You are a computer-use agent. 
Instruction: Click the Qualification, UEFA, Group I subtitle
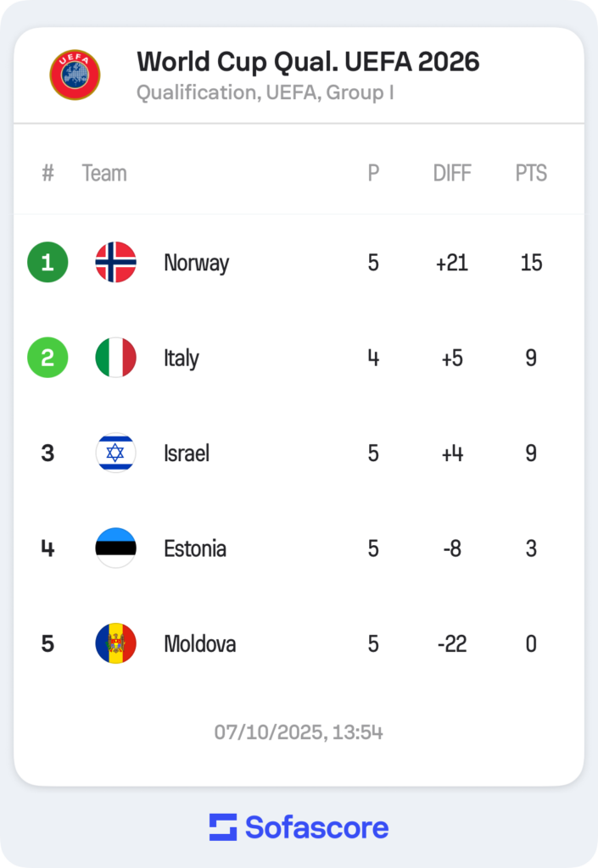(x=265, y=92)
